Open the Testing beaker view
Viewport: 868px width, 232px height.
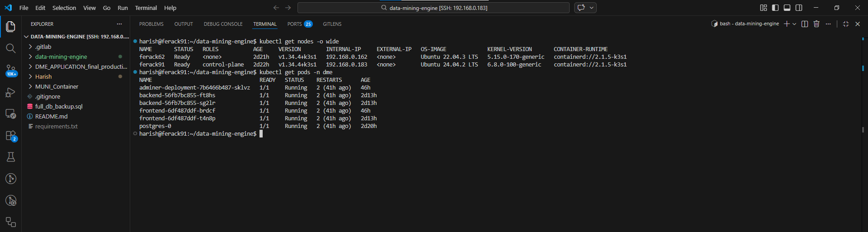point(10,157)
